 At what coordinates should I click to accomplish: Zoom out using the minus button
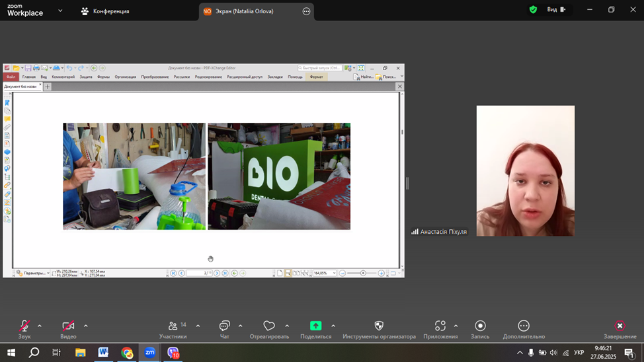342,273
